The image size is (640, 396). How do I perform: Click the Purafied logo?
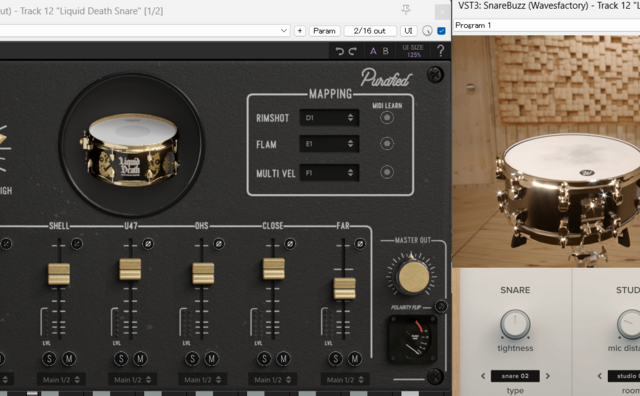[386, 78]
